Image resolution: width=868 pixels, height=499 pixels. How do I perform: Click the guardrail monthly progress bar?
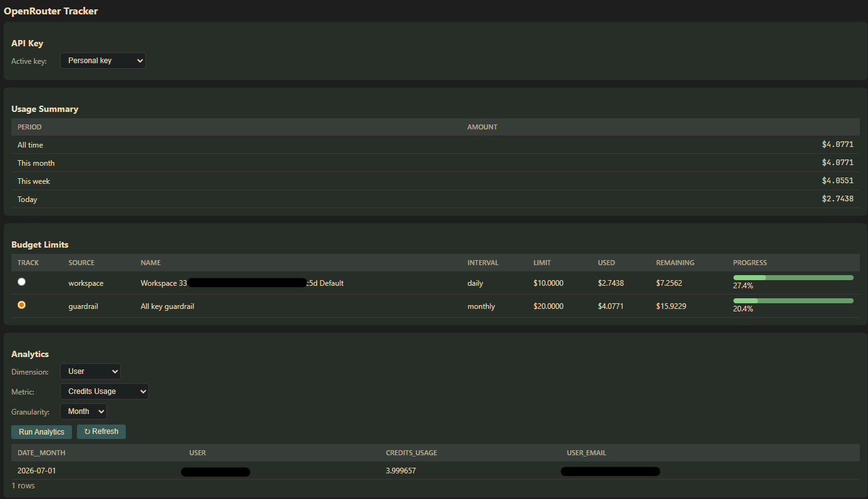pyautogui.click(x=793, y=301)
